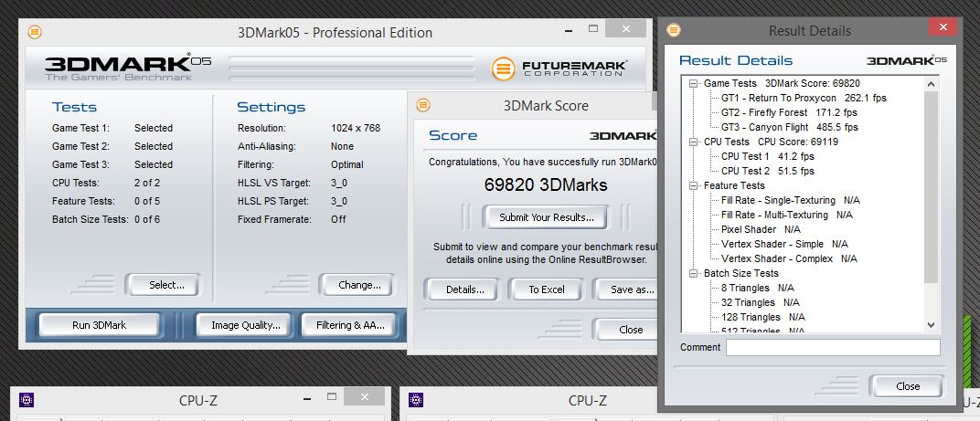980x421 pixels.
Task: Click the Futuremark Corporation logo
Action: pos(559,68)
